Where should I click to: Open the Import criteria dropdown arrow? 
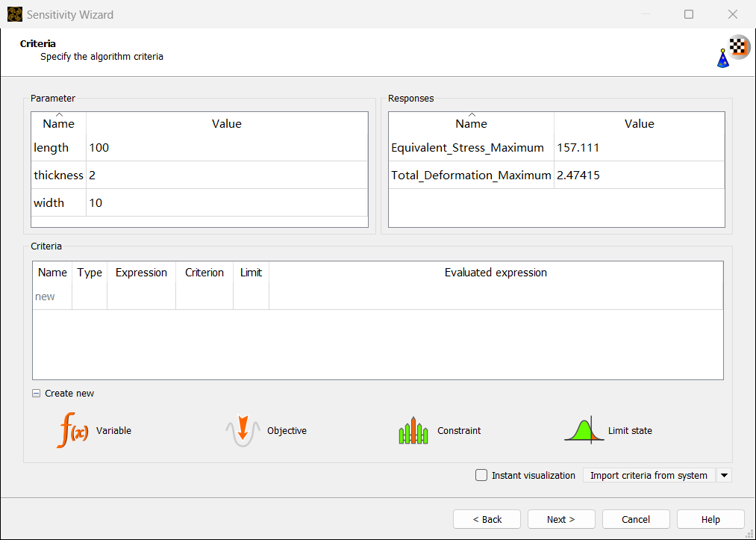(724, 475)
